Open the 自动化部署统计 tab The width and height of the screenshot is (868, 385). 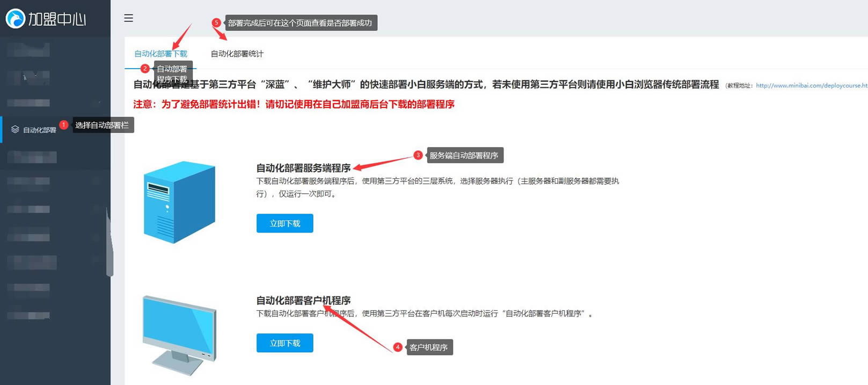coord(237,54)
